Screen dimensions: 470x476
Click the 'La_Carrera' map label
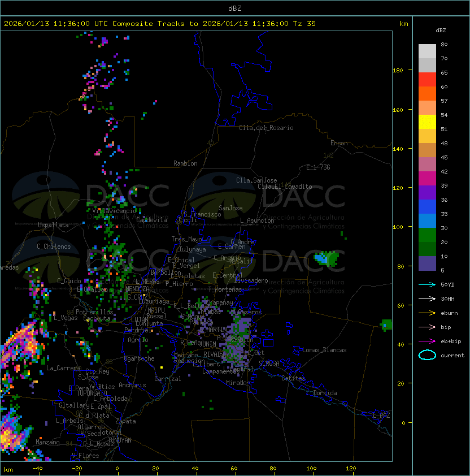coord(63,368)
